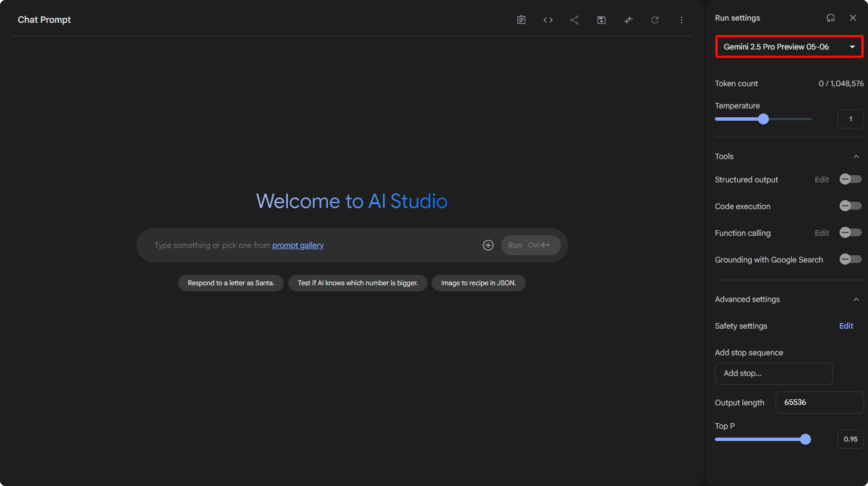Click the Run button
Viewport: 868px width, 486px height.
point(531,245)
